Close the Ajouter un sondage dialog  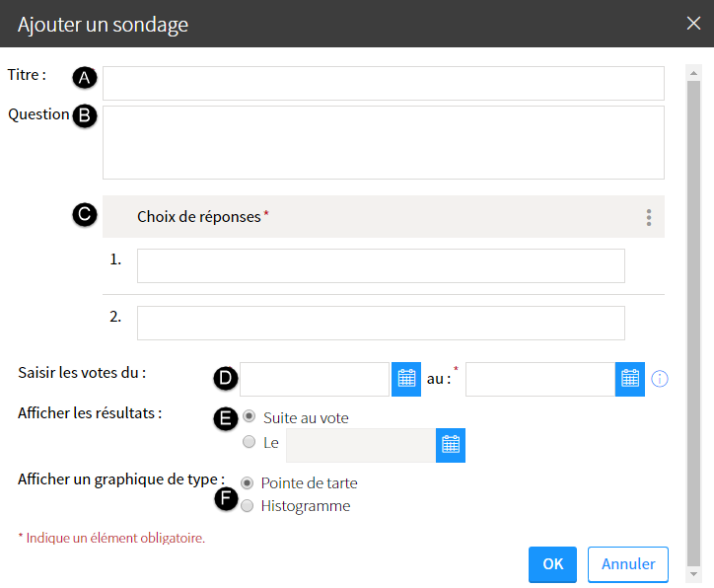click(x=693, y=23)
